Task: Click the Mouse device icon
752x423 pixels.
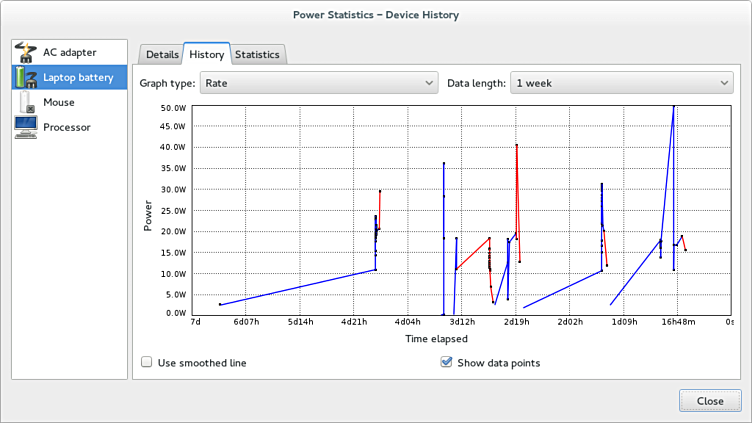Action: pos(26,102)
